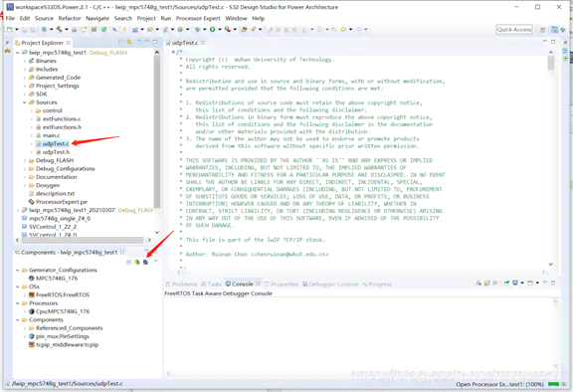Viewport: 573px width, 392px height.
Task: Open the Window menu
Action: pyautogui.click(x=236, y=18)
